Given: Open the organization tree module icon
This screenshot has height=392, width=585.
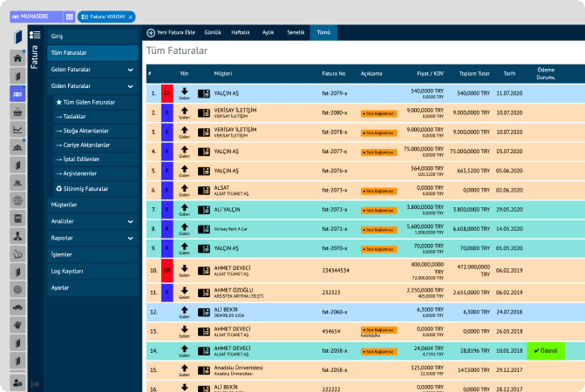Looking at the screenshot, I should 17,236.
